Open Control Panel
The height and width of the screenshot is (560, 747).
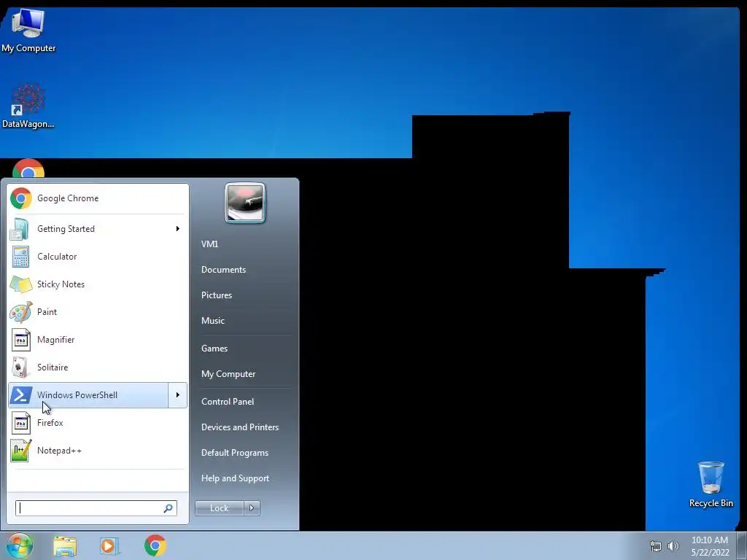click(x=228, y=402)
